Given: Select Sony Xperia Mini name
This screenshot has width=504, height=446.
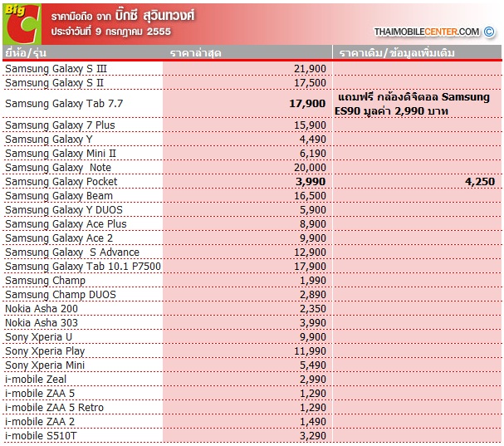Looking at the screenshot, I should coord(45,365).
